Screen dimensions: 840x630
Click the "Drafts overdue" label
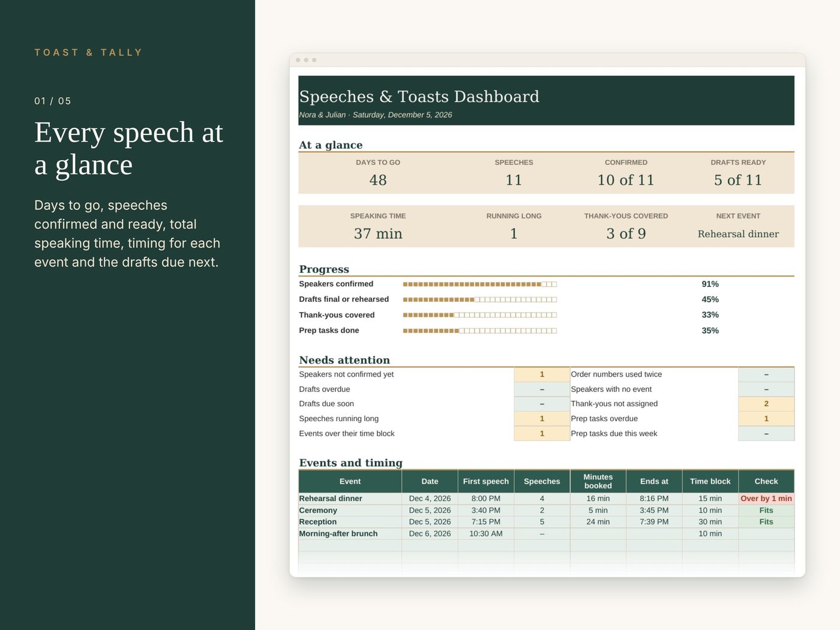pyautogui.click(x=325, y=389)
